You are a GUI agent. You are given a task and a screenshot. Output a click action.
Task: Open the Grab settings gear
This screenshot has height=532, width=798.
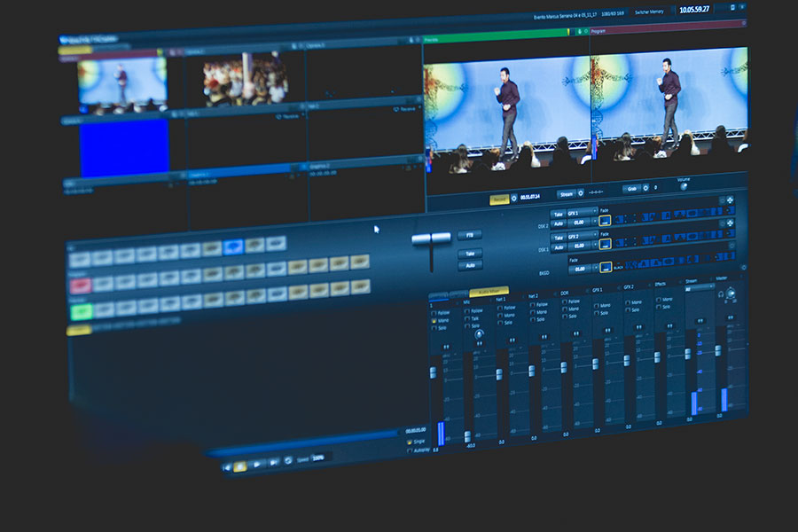point(645,188)
